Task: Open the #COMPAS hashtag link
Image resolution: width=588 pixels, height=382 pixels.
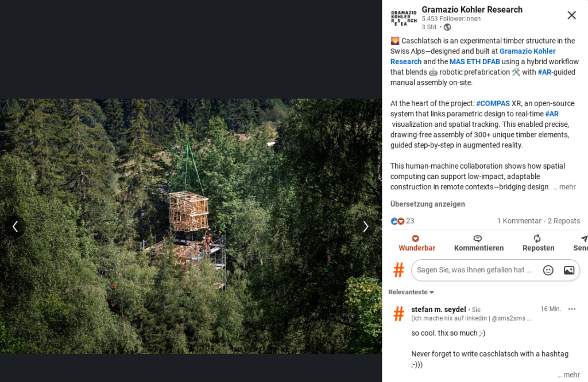Action: click(493, 103)
